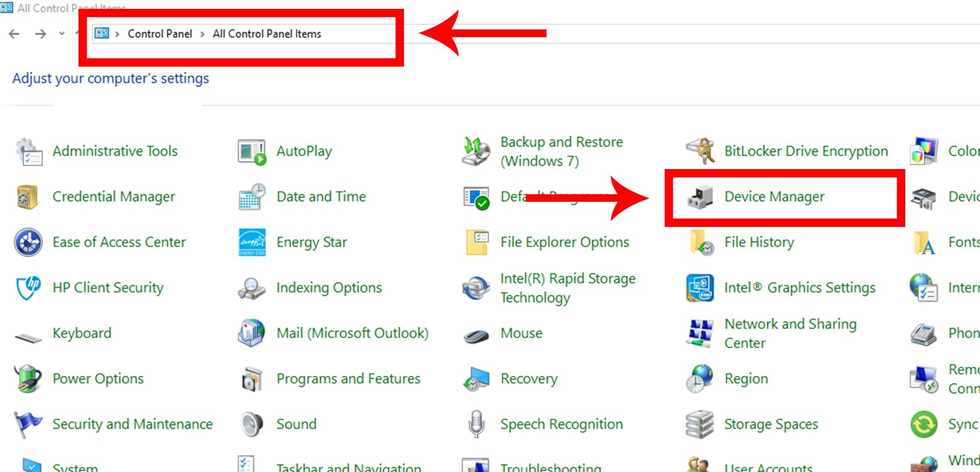This screenshot has width=980, height=472.
Task: Click the Ease of Access Center icon
Action: (28, 243)
